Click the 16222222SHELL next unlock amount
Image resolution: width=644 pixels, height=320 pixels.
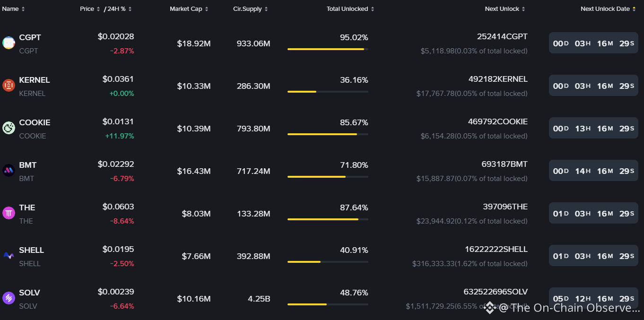(496, 249)
